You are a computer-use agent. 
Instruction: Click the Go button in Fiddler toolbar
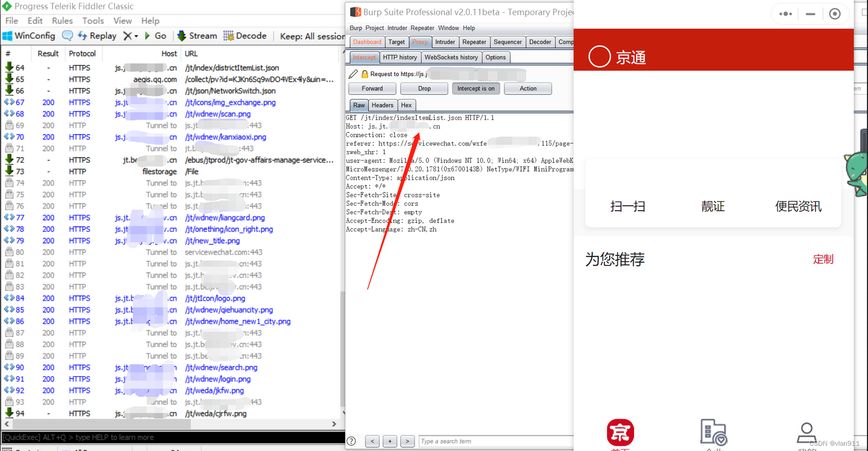(156, 36)
